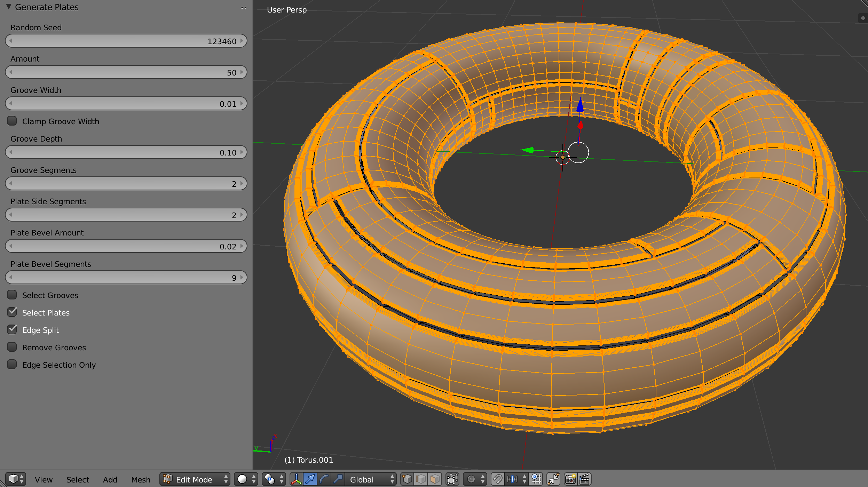Toggle limit selection to visible
Screen dimensions: 868x487
(452, 479)
